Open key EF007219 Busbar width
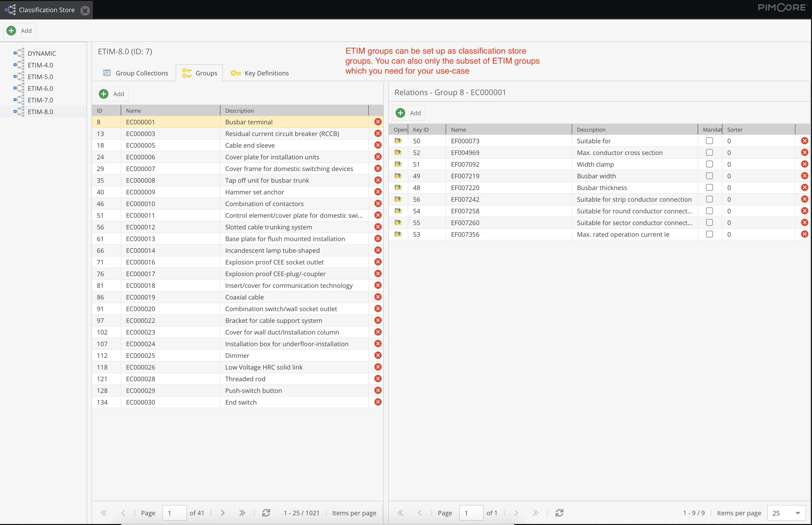The height and width of the screenshot is (525, 812). [398, 176]
